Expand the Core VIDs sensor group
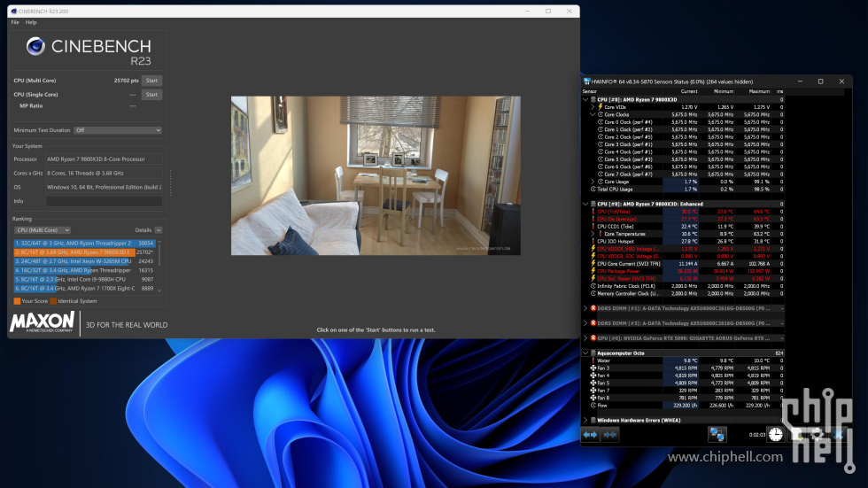Viewport: 868px width, 488px height. (593, 107)
